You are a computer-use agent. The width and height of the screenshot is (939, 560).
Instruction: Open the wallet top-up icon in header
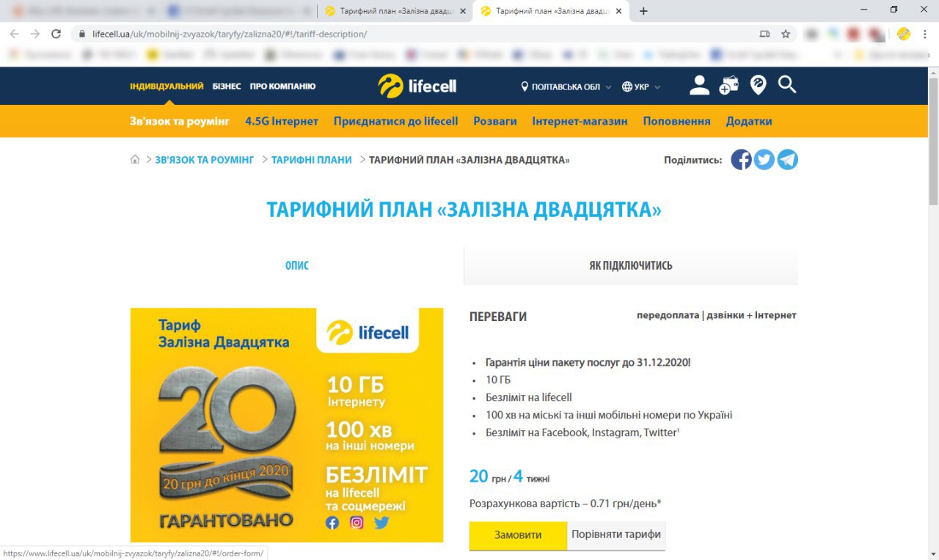click(x=728, y=85)
